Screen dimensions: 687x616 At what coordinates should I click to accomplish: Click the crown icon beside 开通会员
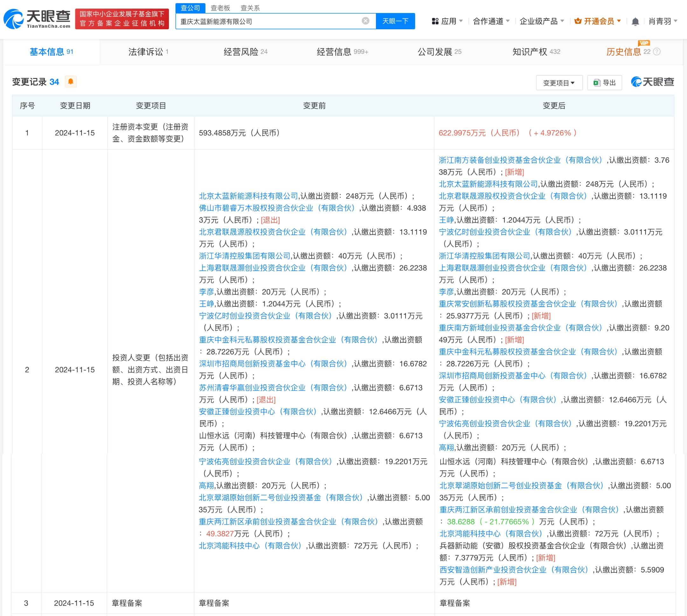click(578, 21)
